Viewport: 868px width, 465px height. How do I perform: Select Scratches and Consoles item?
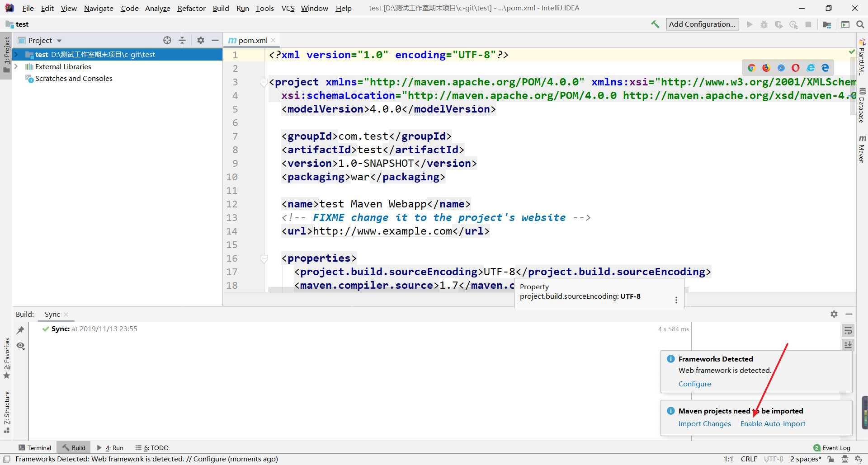point(74,79)
